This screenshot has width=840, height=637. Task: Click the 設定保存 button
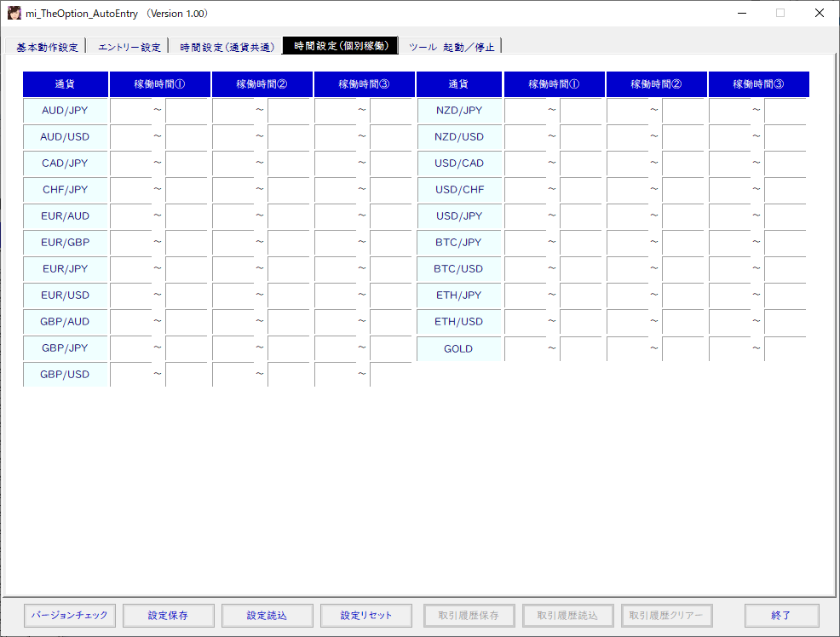(168, 615)
